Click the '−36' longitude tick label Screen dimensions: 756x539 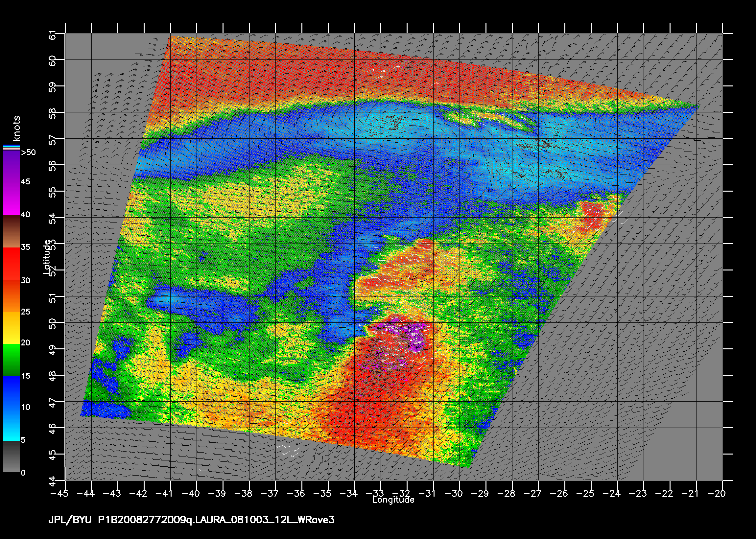296,494
